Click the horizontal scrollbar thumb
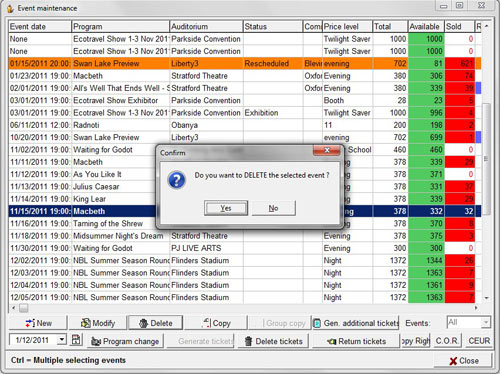 pyautogui.click(x=23, y=308)
